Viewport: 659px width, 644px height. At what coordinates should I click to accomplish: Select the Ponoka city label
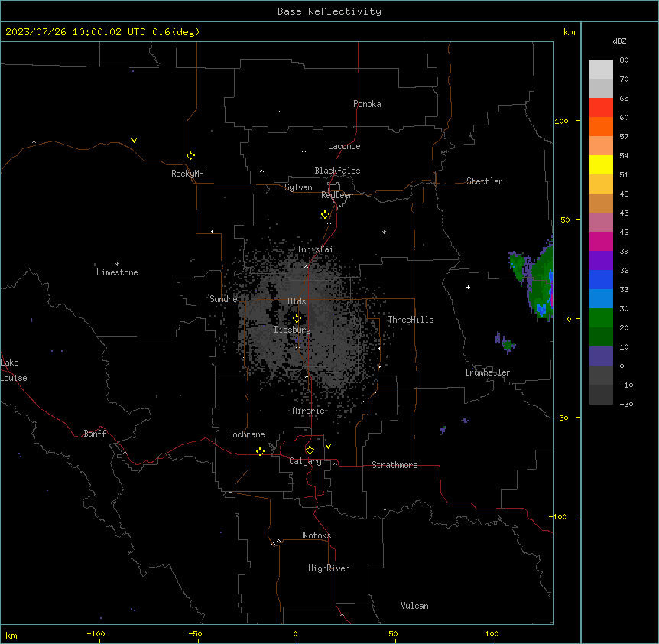pos(367,104)
